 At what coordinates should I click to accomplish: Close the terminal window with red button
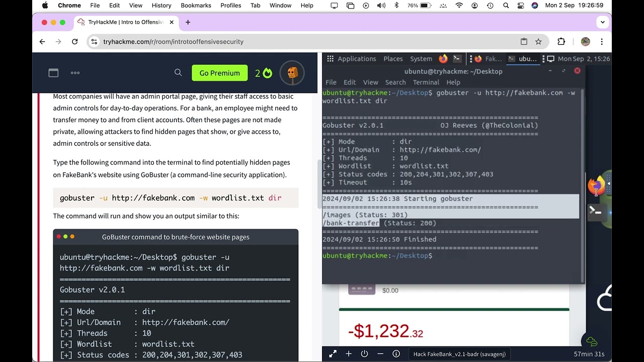click(x=577, y=71)
